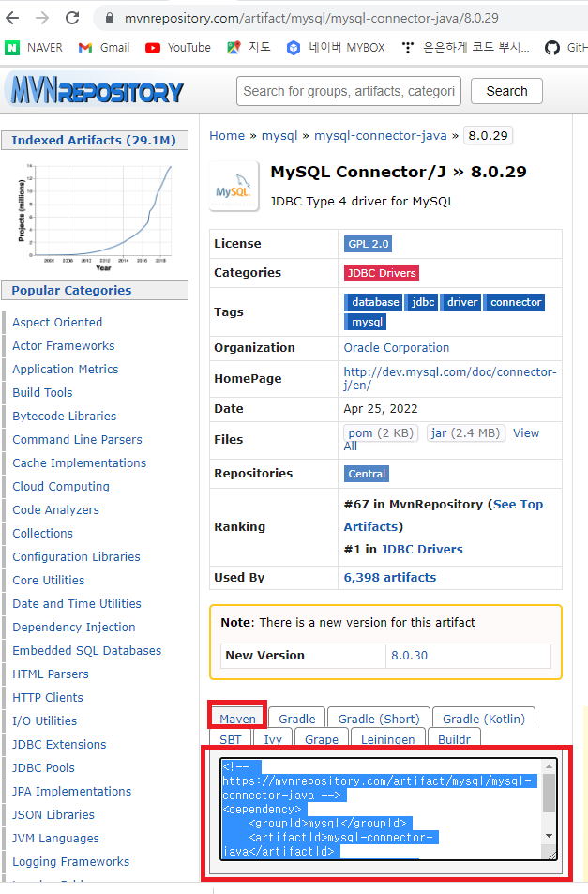Click the jdbc tag
The image size is (588, 894).
(x=422, y=302)
